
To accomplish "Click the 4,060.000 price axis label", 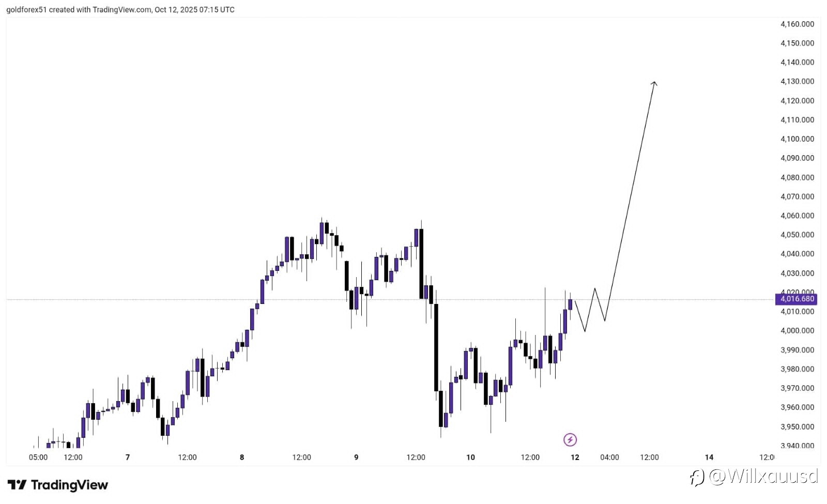I will pos(797,216).
